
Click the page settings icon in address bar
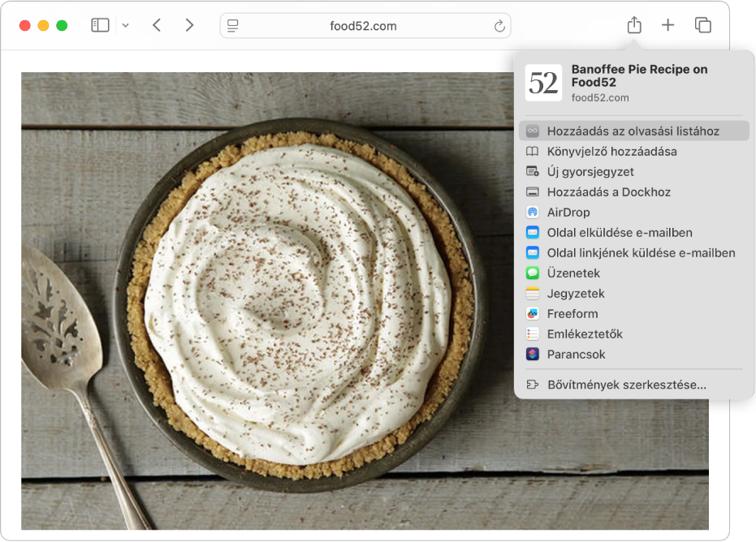point(233,25)
